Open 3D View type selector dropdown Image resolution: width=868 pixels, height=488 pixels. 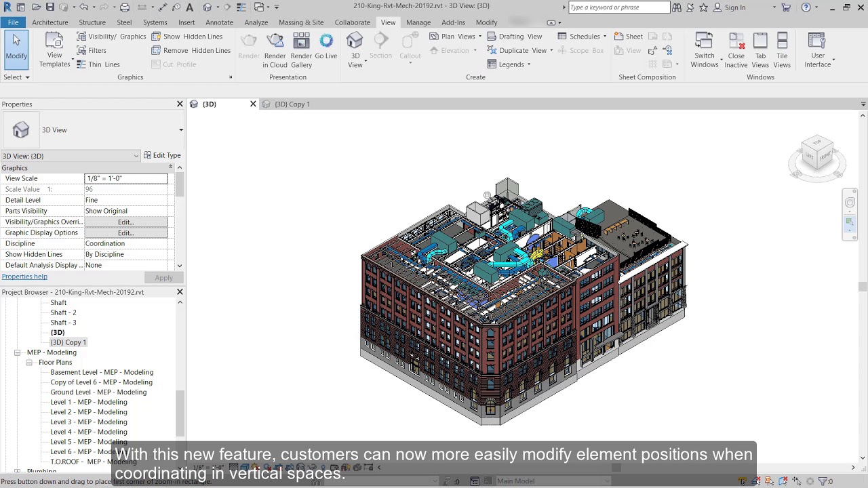181,130
